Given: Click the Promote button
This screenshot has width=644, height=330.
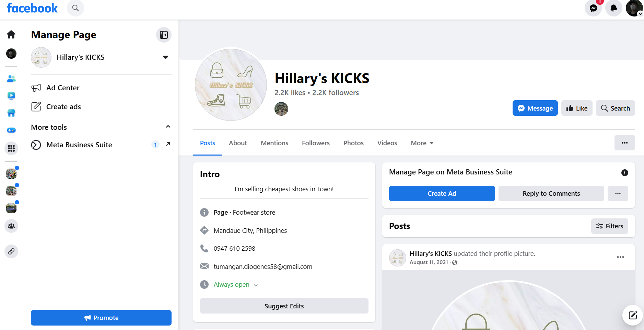Looking at the screenshot, I should coord(101,318).
